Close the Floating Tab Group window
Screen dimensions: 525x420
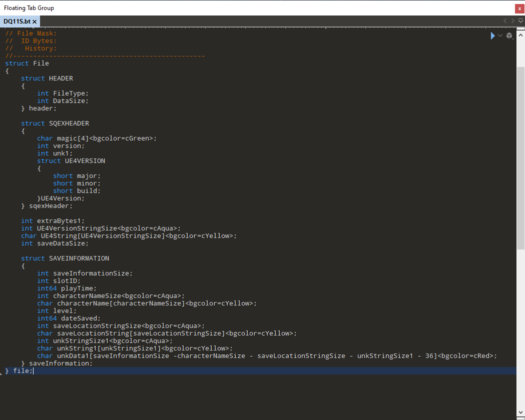tap(519, 8)
